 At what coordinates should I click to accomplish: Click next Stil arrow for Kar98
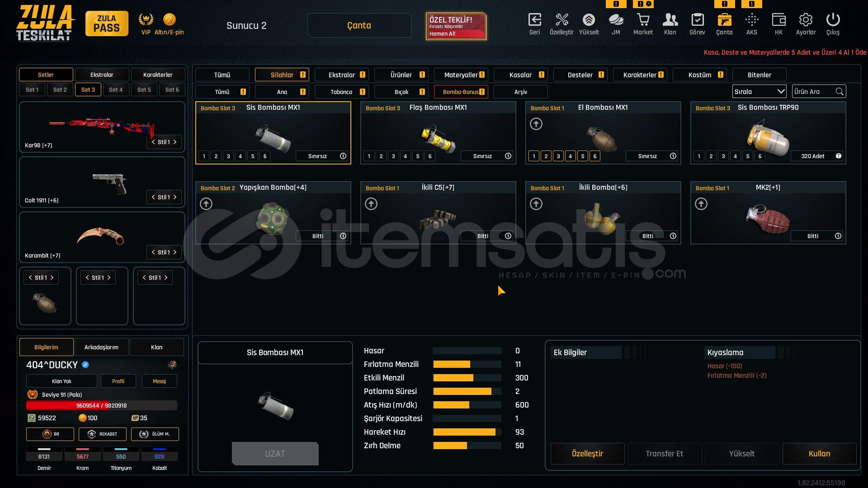[x=175, y=142]
